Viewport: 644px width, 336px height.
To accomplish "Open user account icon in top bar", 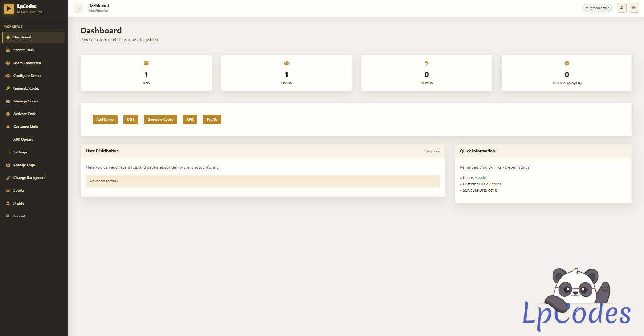I will pos(621,8).
